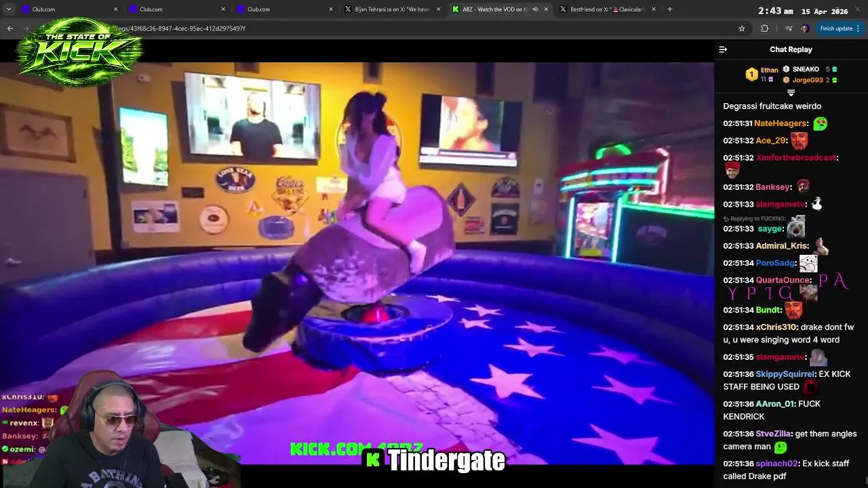
Task: Click the Banksey bearded emote
Action: pos(803,186)
